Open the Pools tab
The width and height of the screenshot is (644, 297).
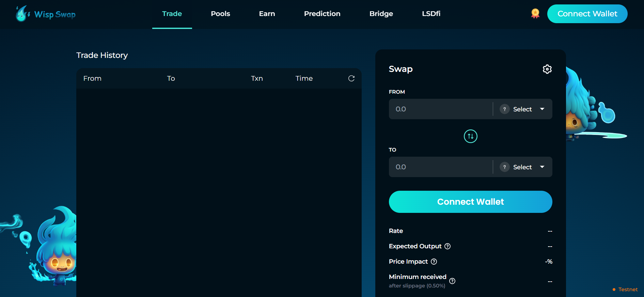[x=220, y=14]
